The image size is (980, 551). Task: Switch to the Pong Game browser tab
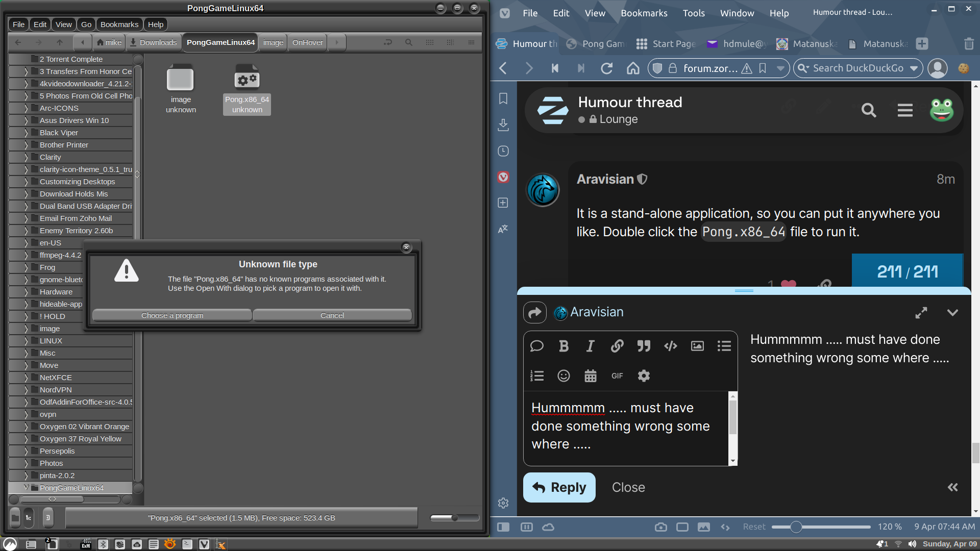click(x=595, y=44)
